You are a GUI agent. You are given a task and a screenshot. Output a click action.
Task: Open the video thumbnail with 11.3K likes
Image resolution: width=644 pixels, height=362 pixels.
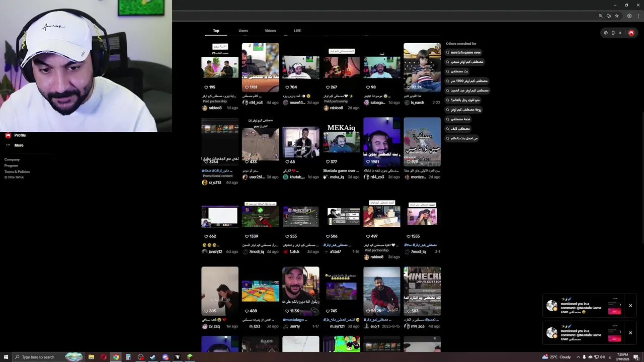click(x=301, y=291)
